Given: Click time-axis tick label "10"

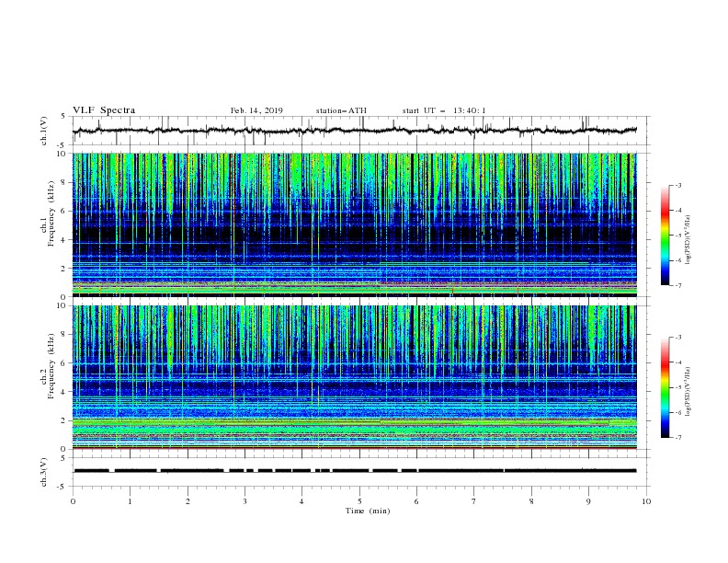Looking at the screenshot, I should click(x=646, y=501).
